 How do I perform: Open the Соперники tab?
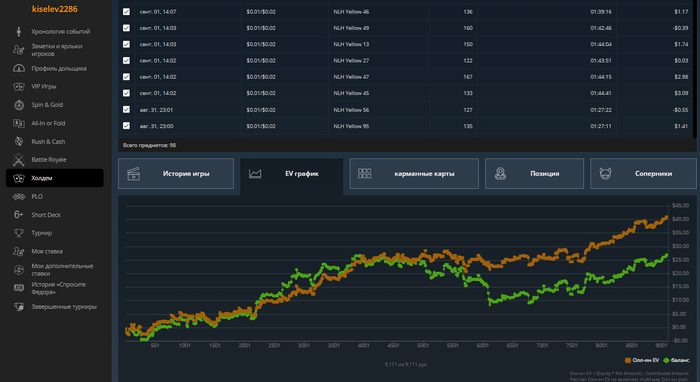click(x=643, y=174)
